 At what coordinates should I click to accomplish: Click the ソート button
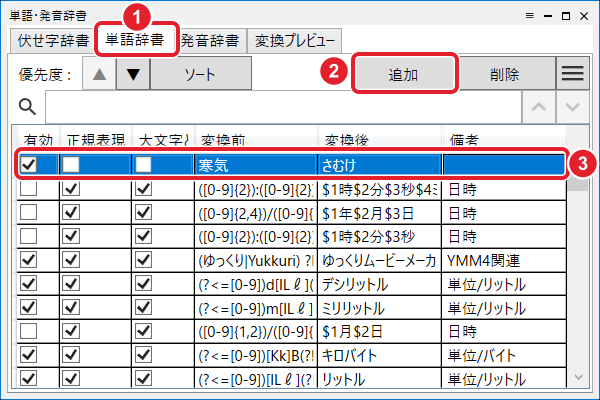pyautogui.click(x=201, y=74)
